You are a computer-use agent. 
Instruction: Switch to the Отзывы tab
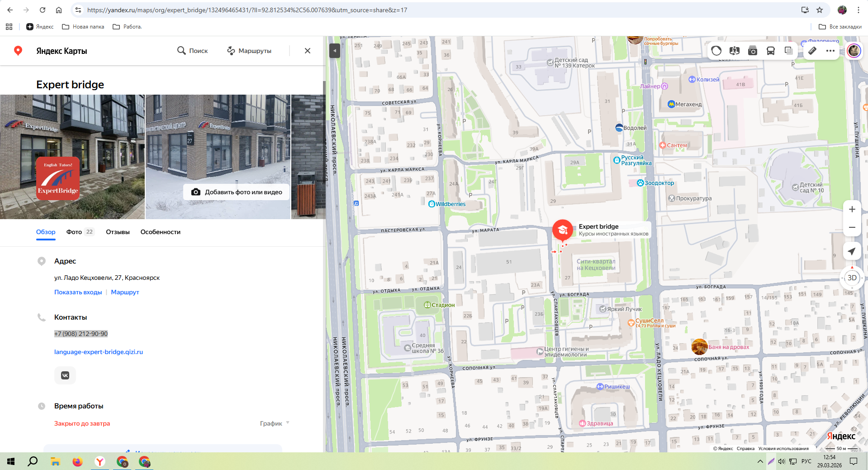pos(118,232)
